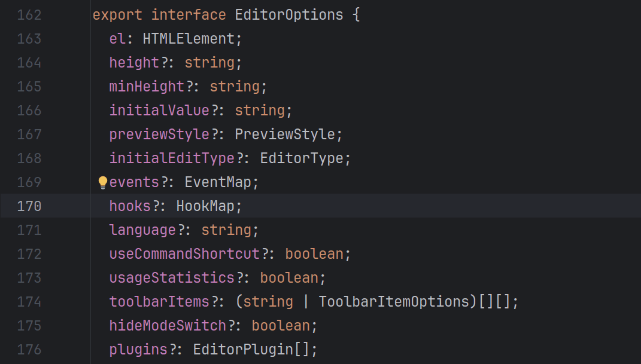Click the HookMap type on line 170
Screen dimensions: 641x364
[x=205, y=206]
